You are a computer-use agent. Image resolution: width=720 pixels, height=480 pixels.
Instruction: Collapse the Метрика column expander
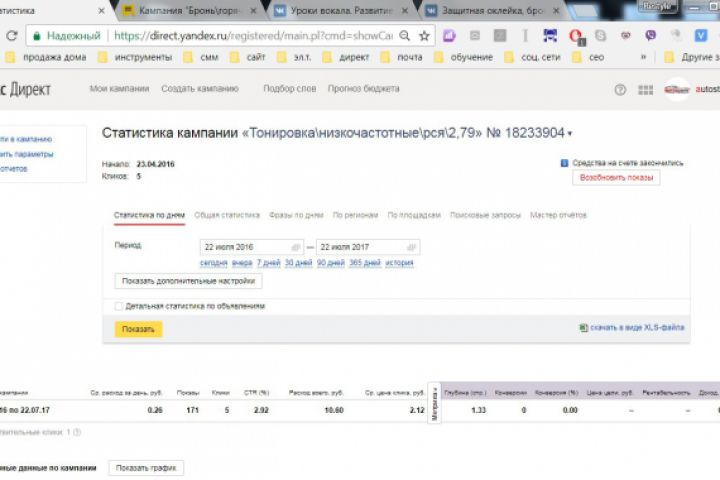coord(434,403)
